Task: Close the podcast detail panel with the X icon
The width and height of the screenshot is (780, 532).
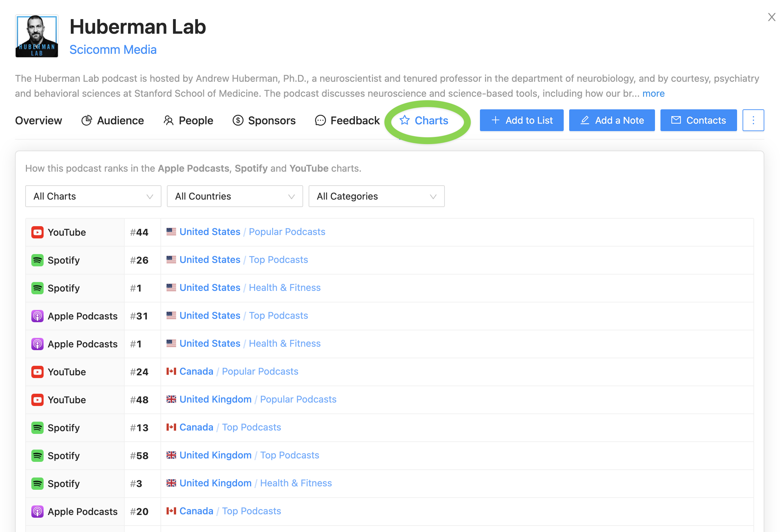Action: 771,17
